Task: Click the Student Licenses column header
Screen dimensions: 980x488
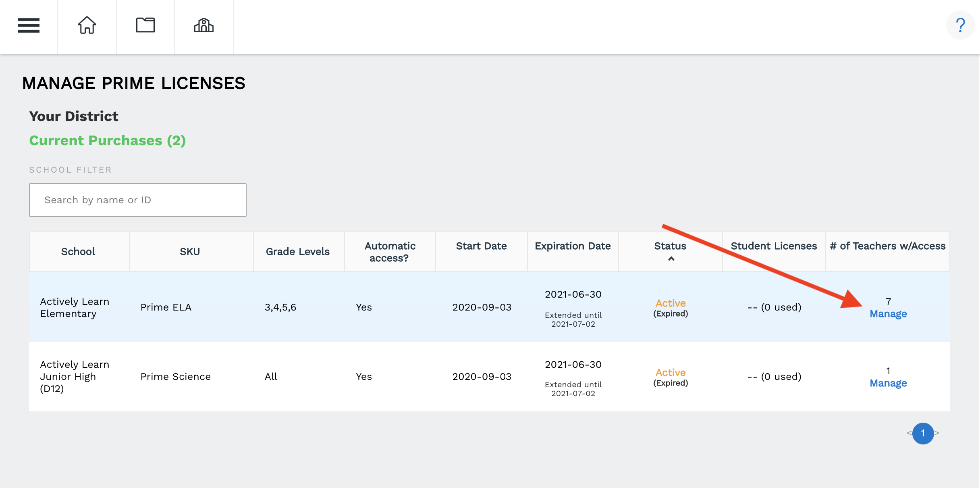Action: tap(774, 246)
